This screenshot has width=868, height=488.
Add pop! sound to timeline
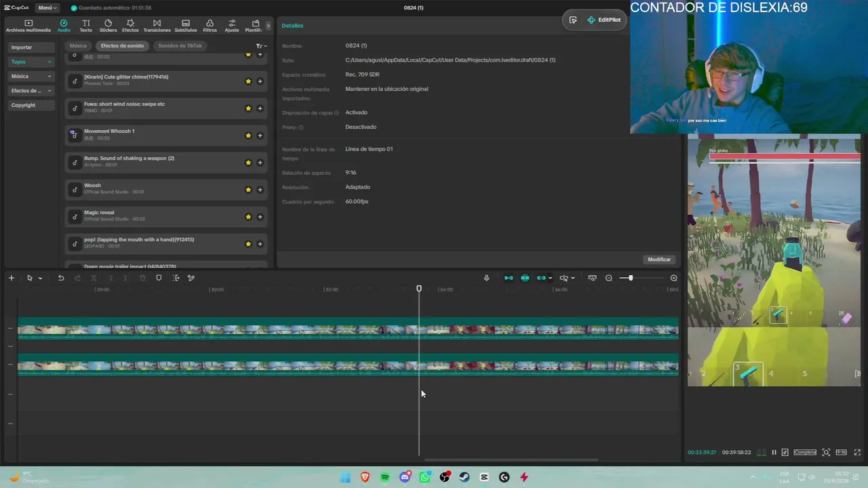[x=260, y=244]
